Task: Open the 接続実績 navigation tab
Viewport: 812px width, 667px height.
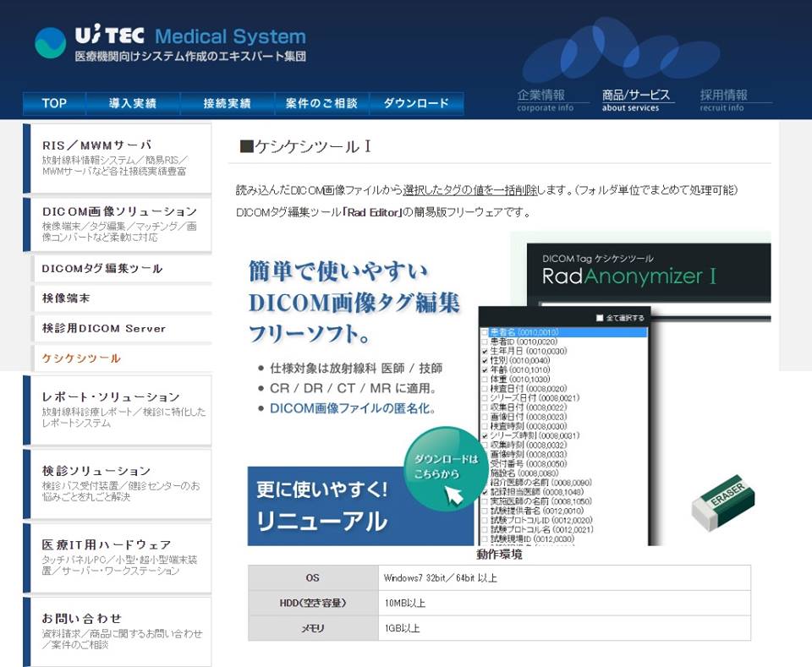Action: pos(227,103)
